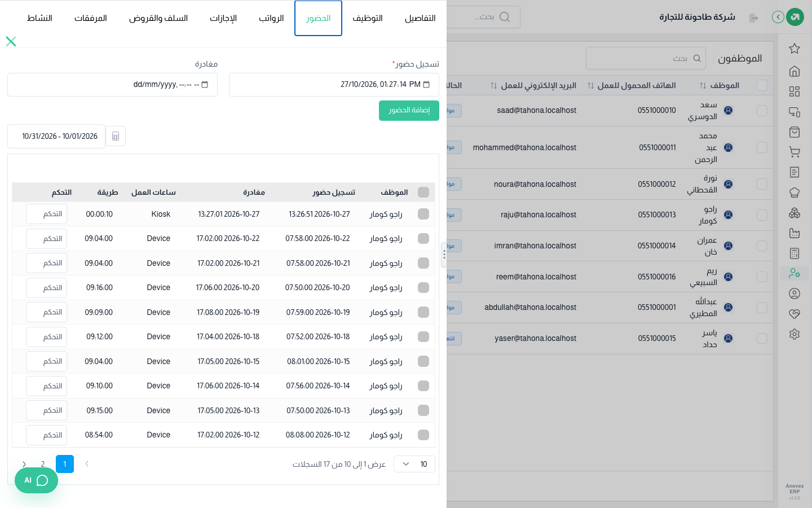Open the invoice document icon in sidebar
This screenshot has height=508, width=812.
[795, 172]
